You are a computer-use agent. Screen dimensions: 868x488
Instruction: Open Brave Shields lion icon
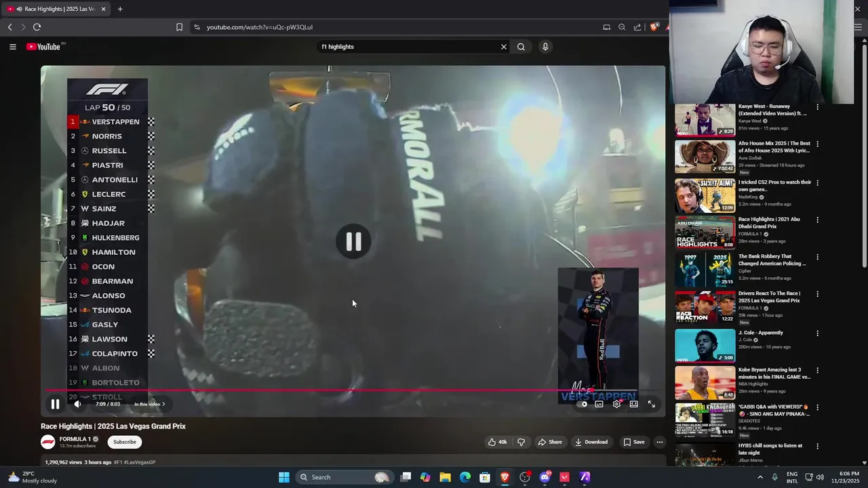(654, 27)
